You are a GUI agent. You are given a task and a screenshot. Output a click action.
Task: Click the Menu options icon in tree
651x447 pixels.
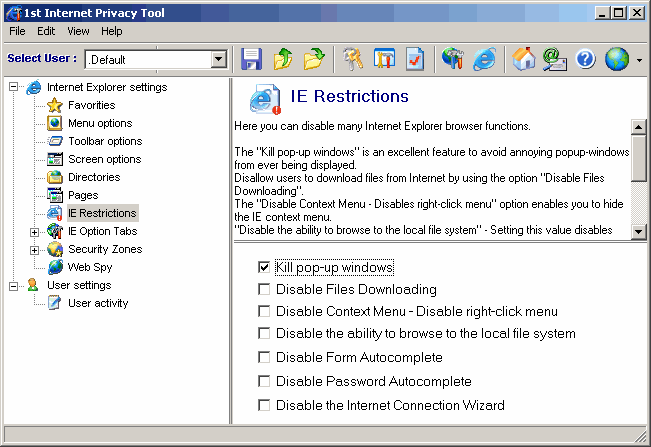(55, 123)
